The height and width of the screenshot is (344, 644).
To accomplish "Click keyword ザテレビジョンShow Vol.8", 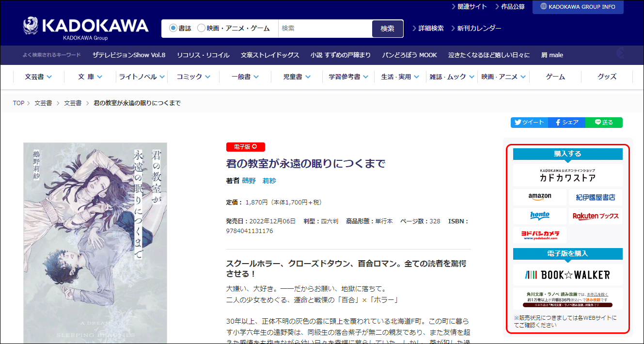I will pyautogui.click(x=129, y=55).
